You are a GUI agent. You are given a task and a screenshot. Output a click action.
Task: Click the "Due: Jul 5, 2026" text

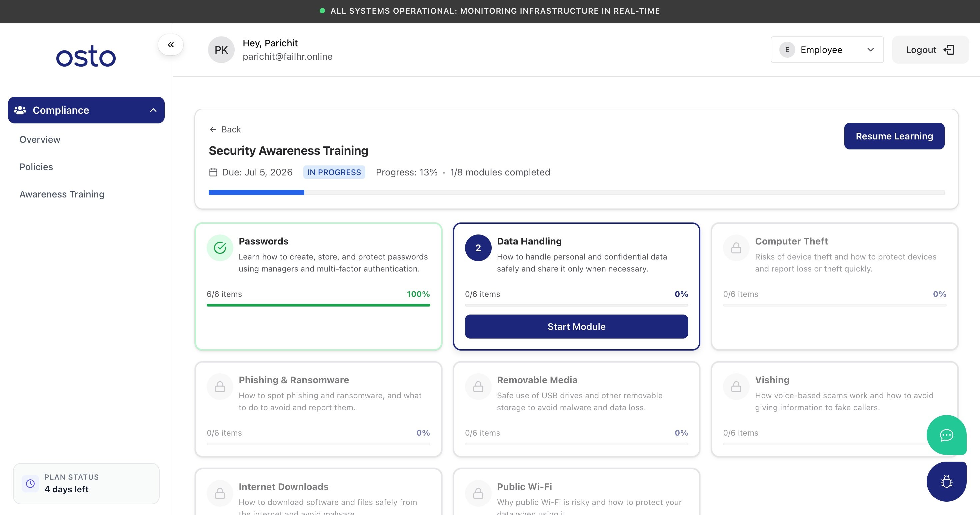click(257, 172)
